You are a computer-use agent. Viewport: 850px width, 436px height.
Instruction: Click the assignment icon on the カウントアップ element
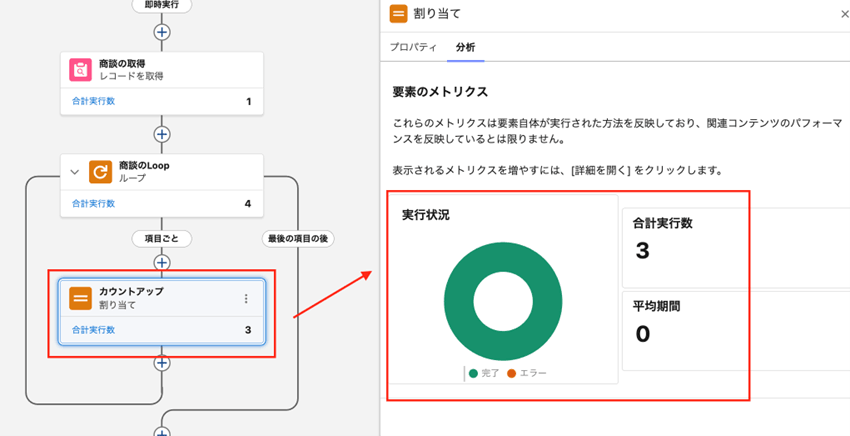point(80,298)
